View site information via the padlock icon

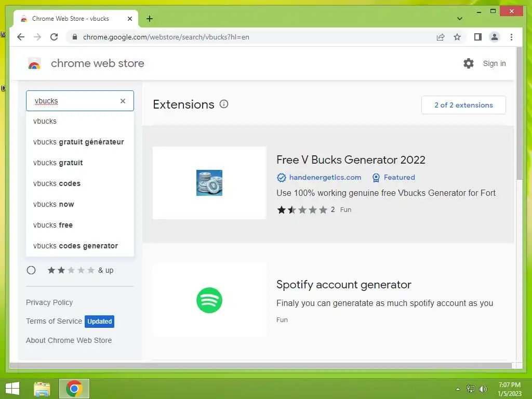click(75, 37)
